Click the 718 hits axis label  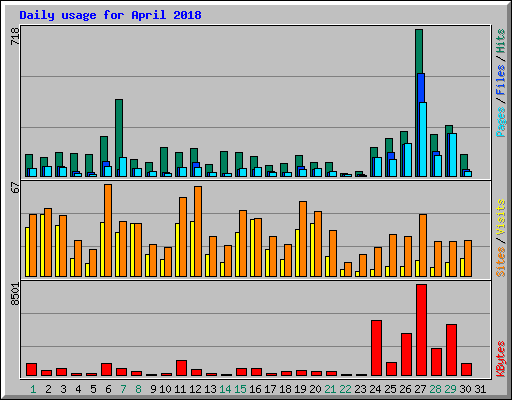(15, 36)
